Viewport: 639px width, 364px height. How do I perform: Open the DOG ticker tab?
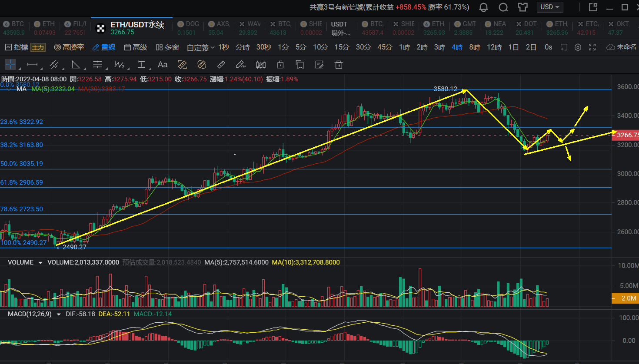(x=188, y=28)
